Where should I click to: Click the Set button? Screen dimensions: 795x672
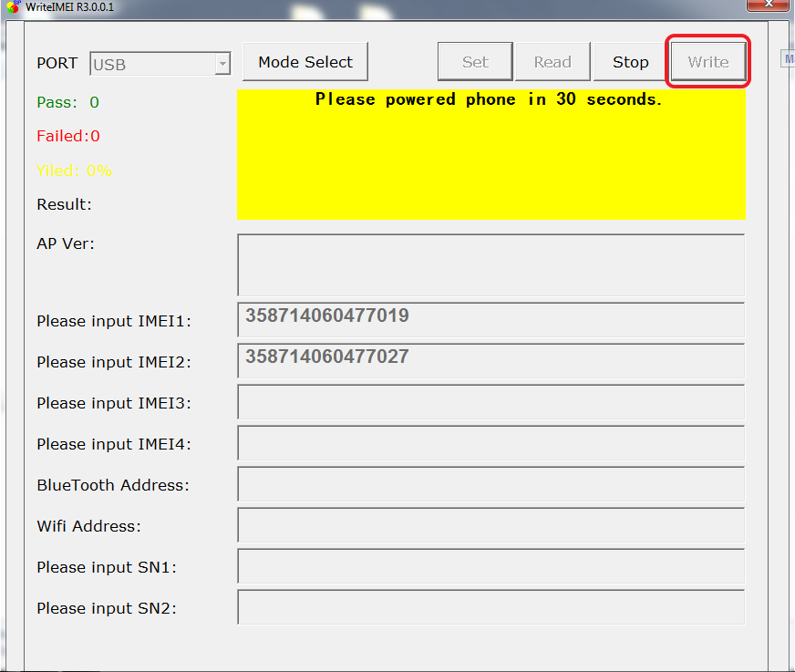click(475, 62)
